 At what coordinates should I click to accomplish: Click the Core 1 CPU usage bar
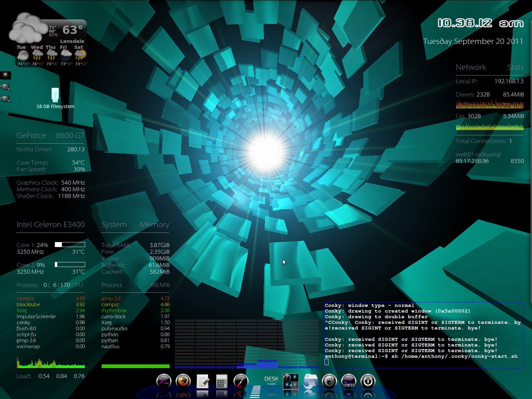point(70,245)
